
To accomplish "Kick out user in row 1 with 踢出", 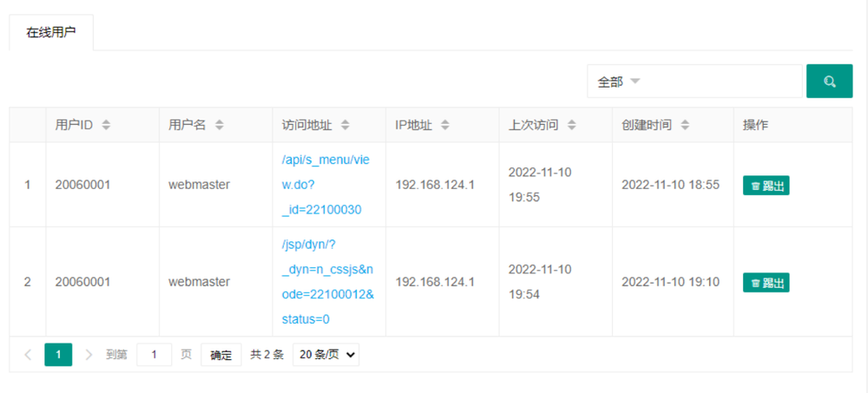I will [766, 186].
